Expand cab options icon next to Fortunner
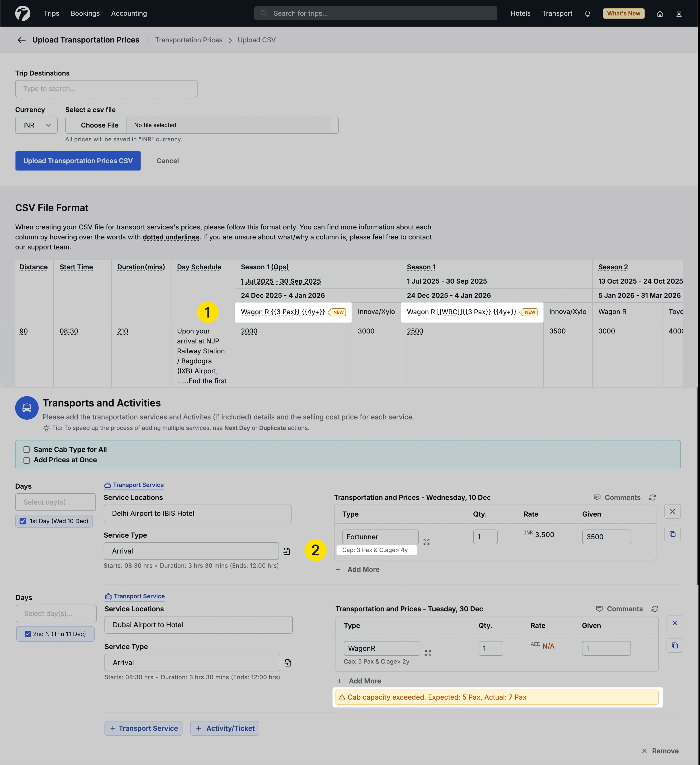Screen dimensions: 700x765 point(426,541)
